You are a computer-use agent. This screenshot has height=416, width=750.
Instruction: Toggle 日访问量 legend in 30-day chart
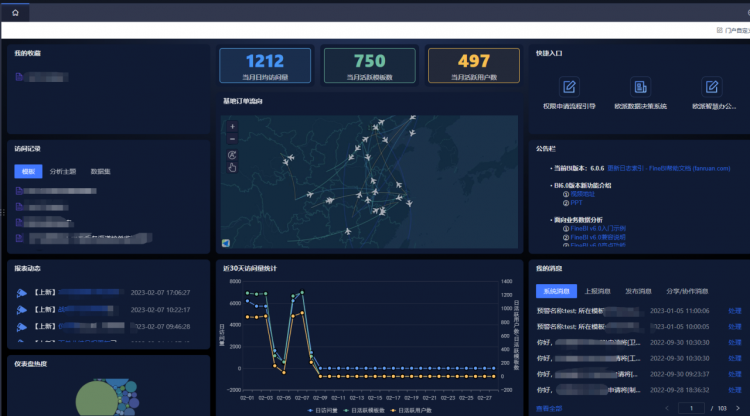323,410
